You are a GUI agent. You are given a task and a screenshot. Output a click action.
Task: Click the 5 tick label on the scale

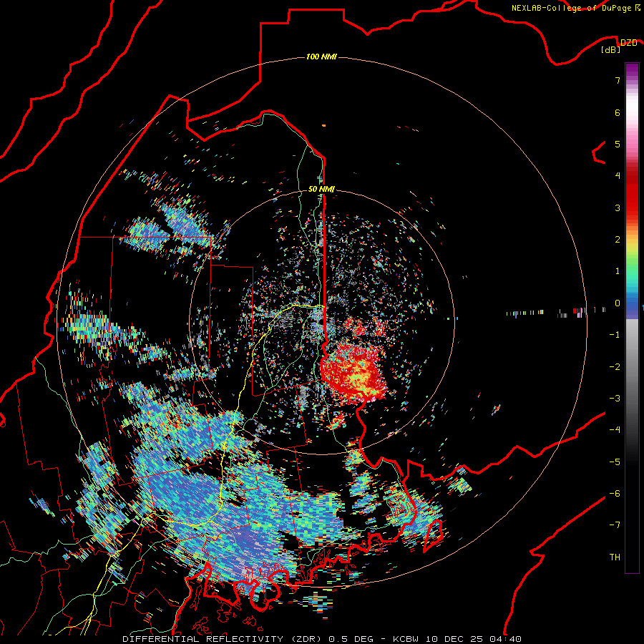click(618, 144)
